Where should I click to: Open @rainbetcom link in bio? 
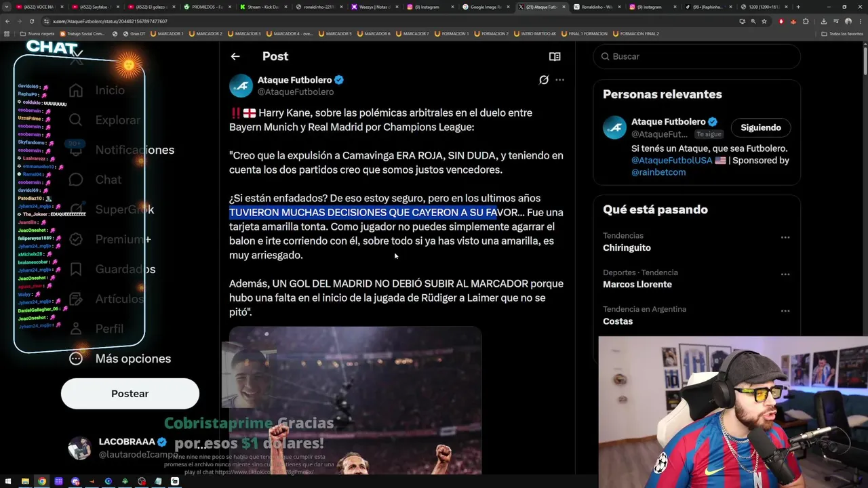[x=658, y=172]
